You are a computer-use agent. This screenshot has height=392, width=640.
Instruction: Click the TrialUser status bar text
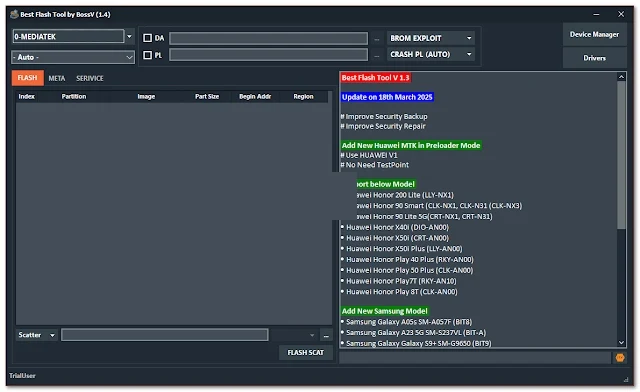pos(22,376)
